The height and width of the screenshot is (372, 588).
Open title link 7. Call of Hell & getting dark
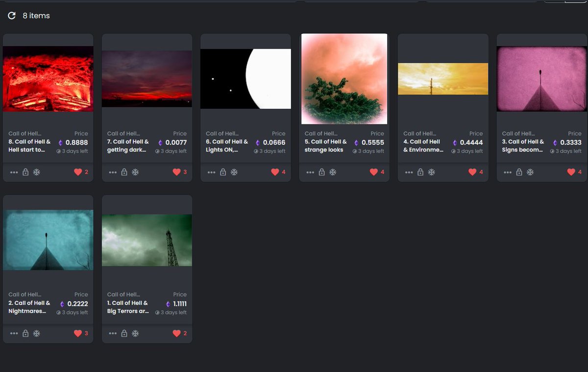(128, 146)
